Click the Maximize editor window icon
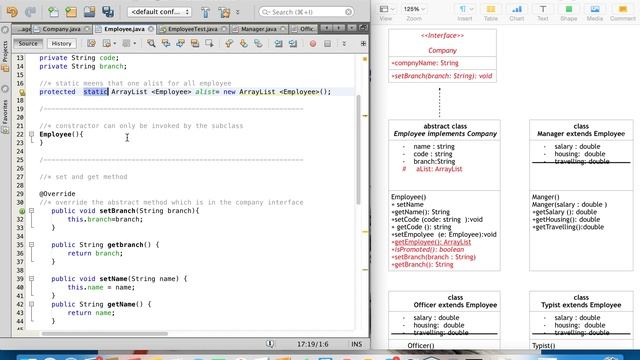This screenshot has height=360, width=640. [363, 28]
